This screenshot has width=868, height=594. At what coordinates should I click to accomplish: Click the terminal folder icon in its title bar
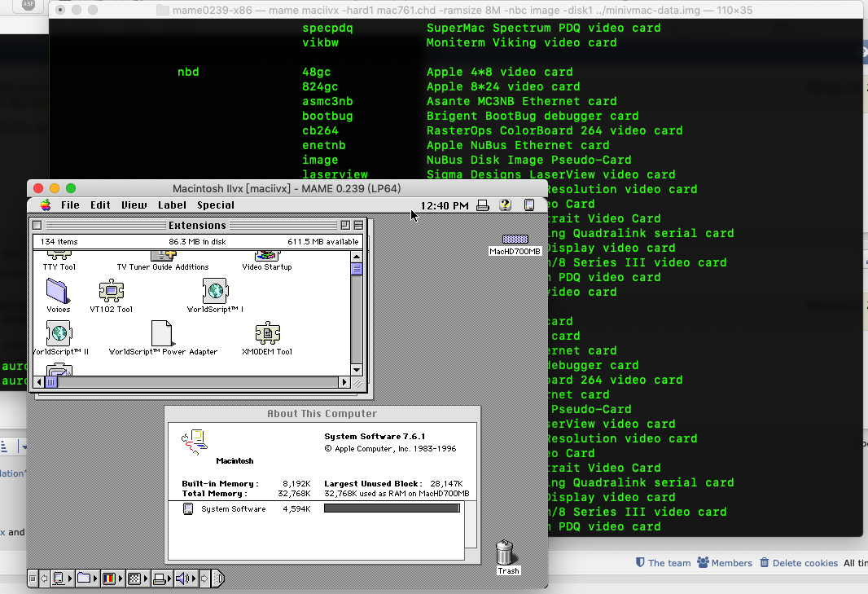[163, 10]
